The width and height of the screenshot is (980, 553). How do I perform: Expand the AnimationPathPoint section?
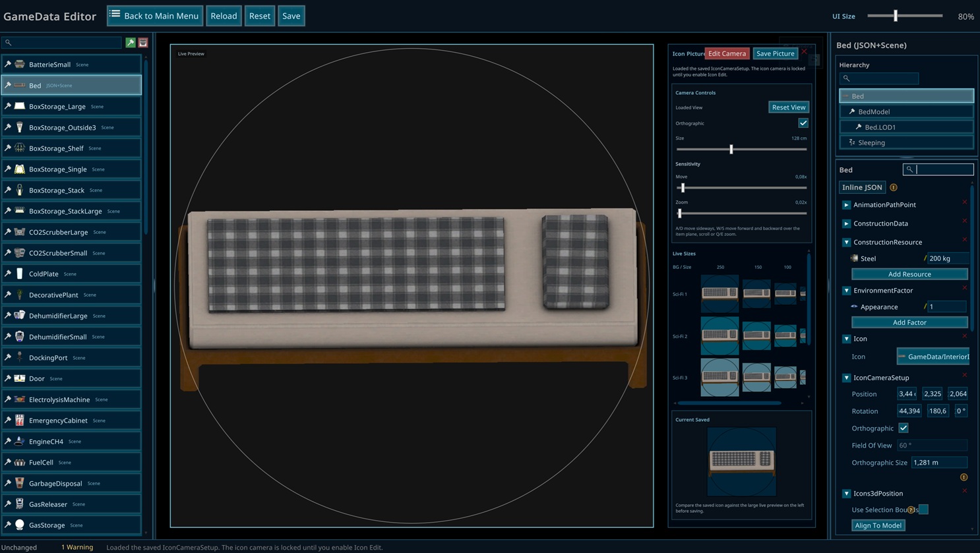(846, 205)
